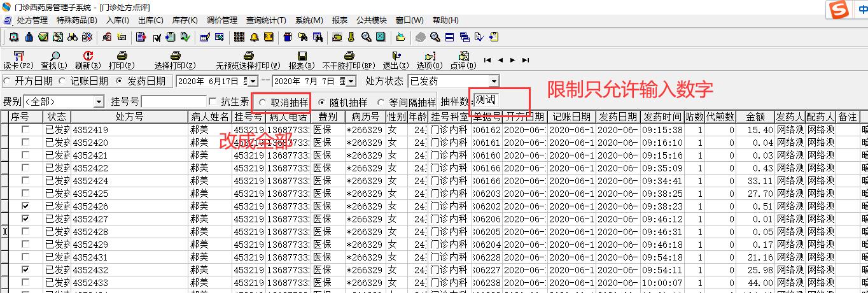
Task: Click 不干胶打印(BP) label print icon
Action: coord(349,56)
